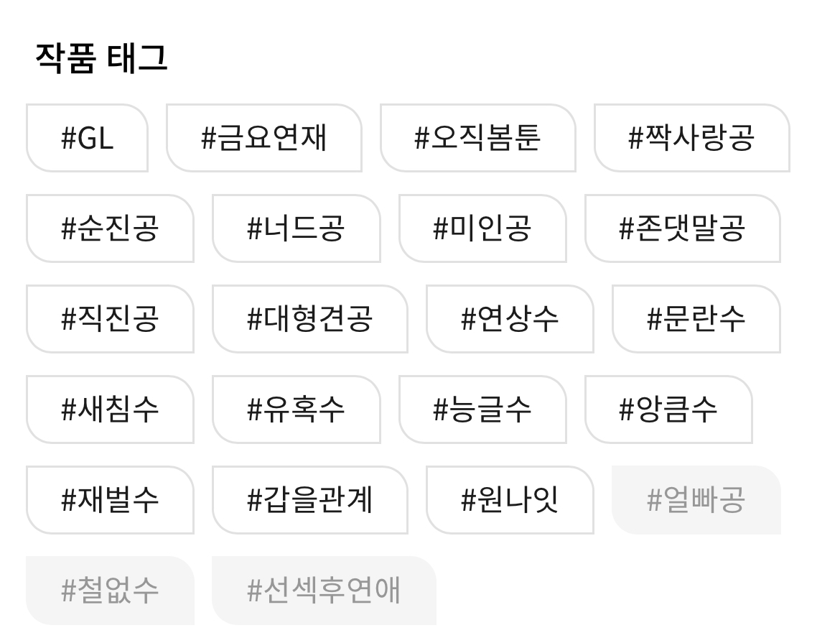Choose the #순진공 tag
This screenshot has width=840, height=643.
(110, 228)
